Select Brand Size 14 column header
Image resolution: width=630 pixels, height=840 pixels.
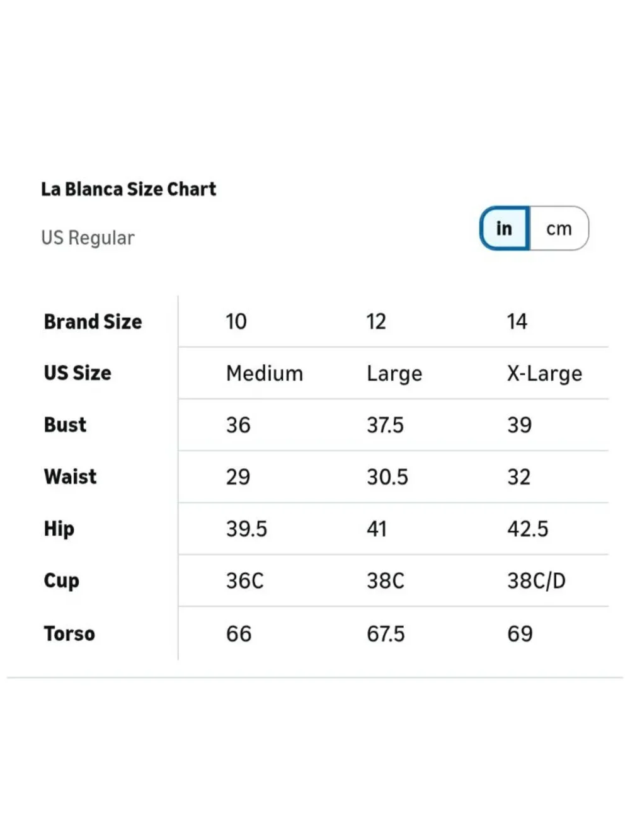coord(517,321)
